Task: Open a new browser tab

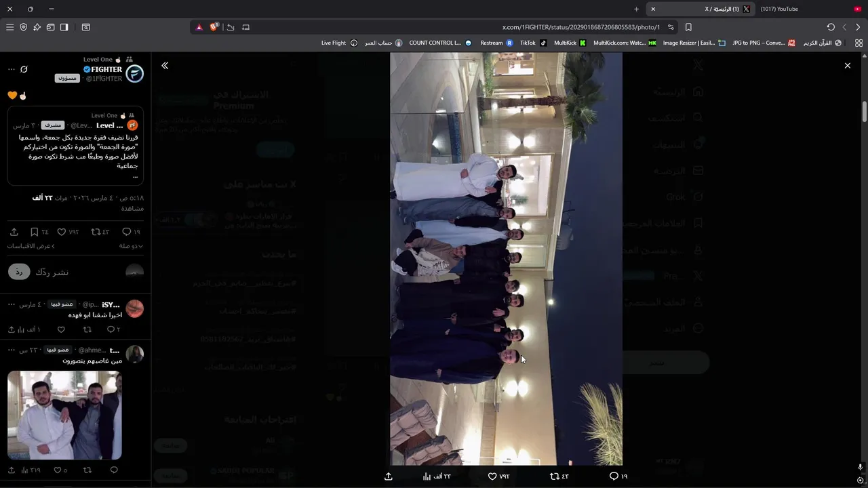Action: tap(636, 9)
